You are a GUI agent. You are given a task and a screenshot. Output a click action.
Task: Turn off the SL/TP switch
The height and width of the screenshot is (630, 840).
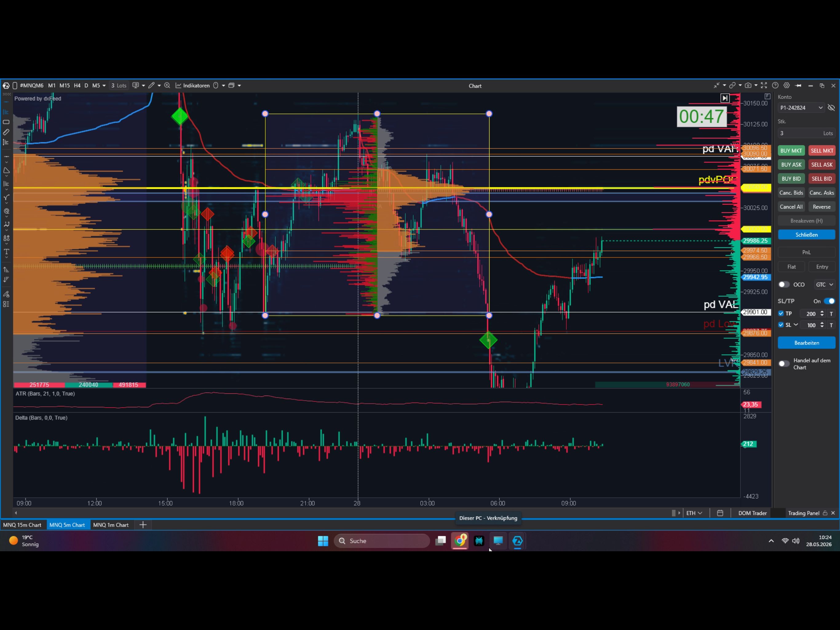pos(829,301)
